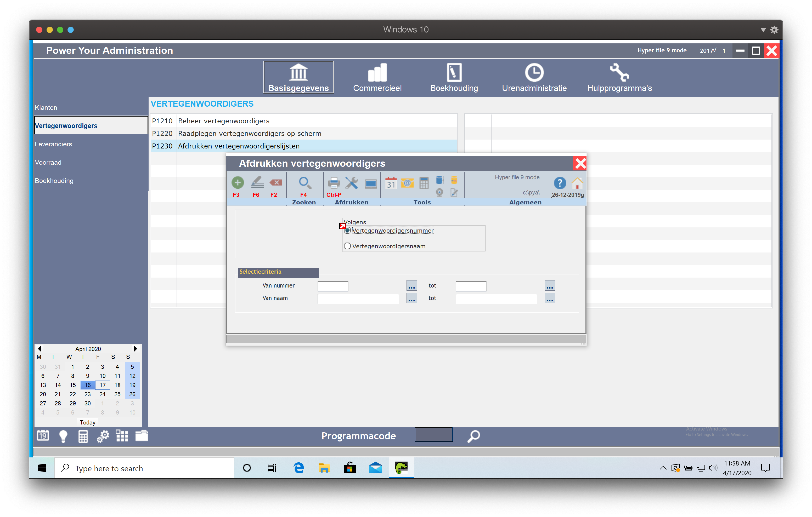
Task: Click the email envelope tool icon
Action: 407,183
